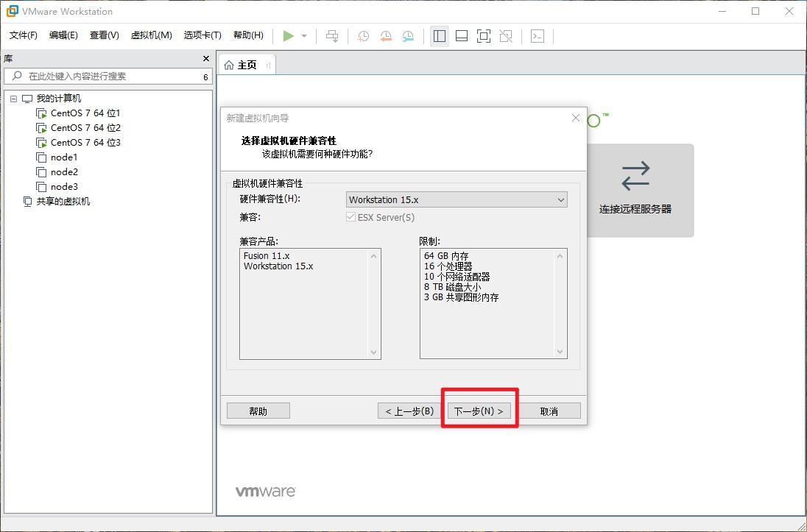Open the 文件(F) menu
This screenshot has height=532, width=807.
(24, 35)
